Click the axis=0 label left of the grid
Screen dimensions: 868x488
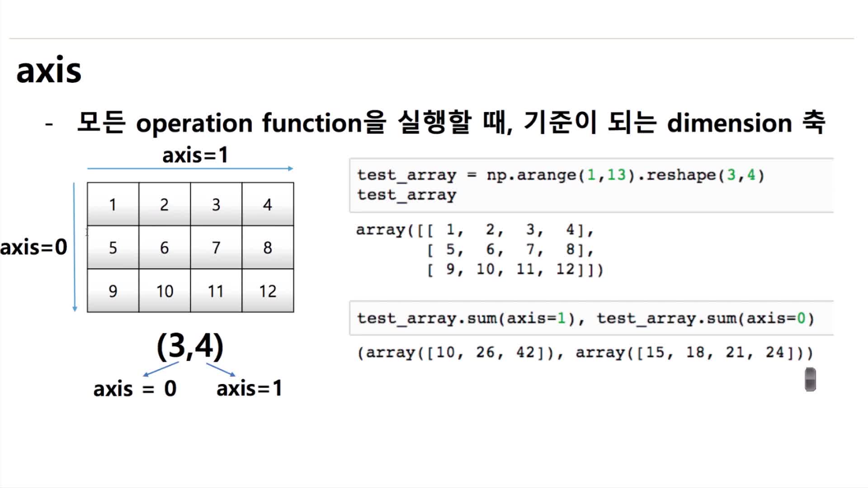pos(33,247)
